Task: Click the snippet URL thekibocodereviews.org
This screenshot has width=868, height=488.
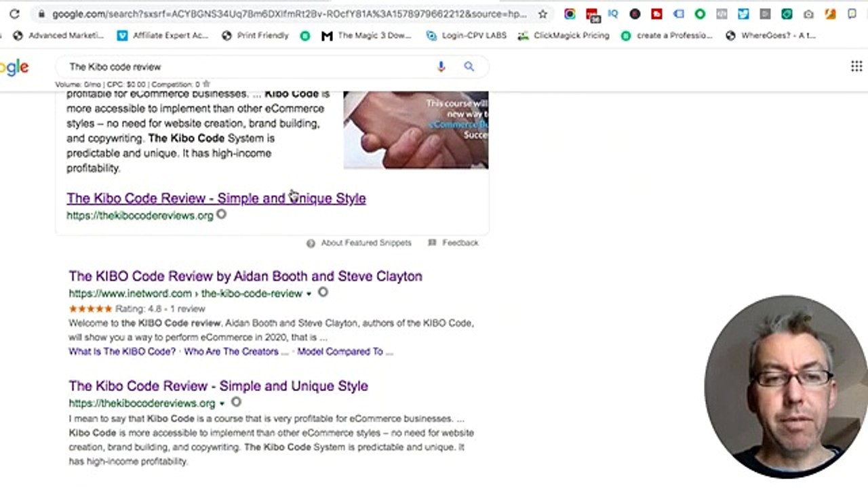Action: pos(140,216)
